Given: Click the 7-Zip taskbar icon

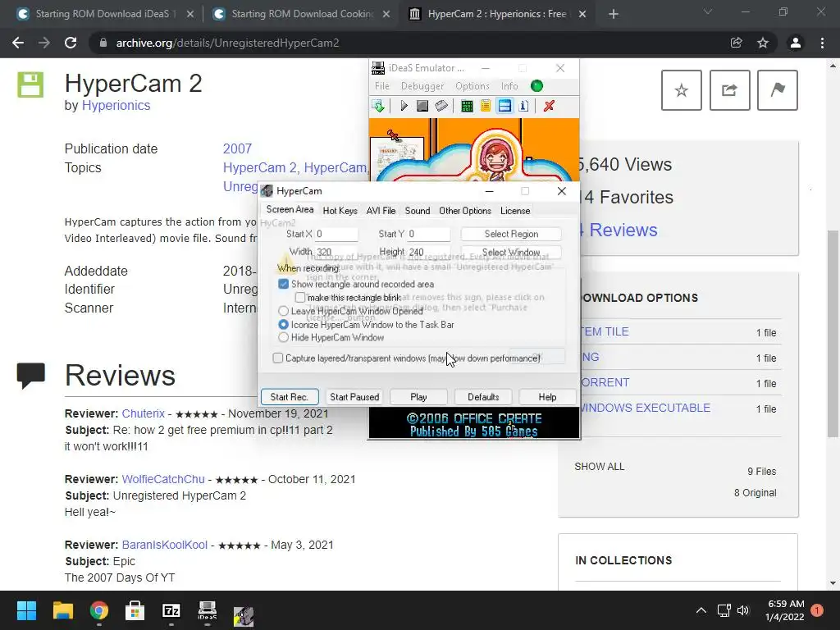Looking at the screenshot, I should click(x=171, y=610).
